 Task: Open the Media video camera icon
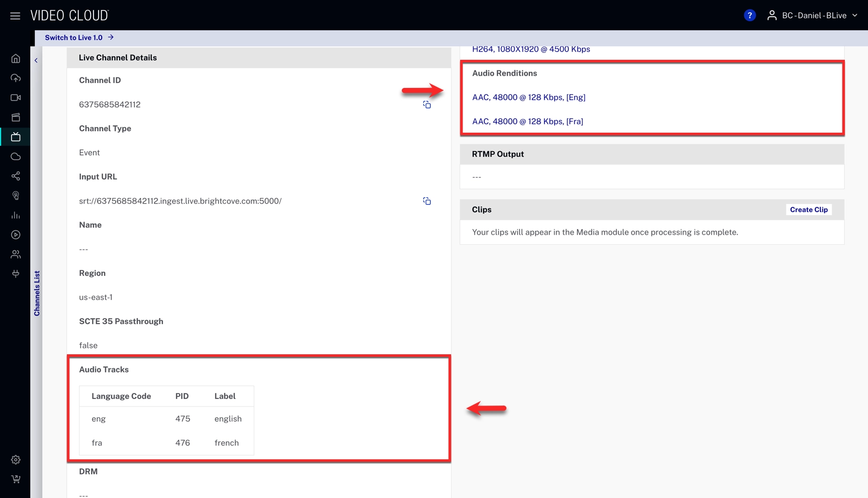[x=16, y=97]
